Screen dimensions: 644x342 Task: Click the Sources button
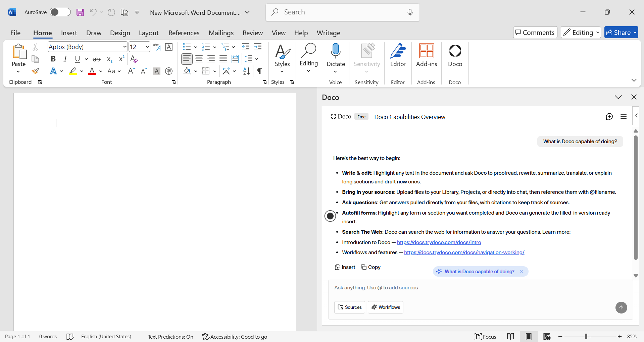coord(349,307)
